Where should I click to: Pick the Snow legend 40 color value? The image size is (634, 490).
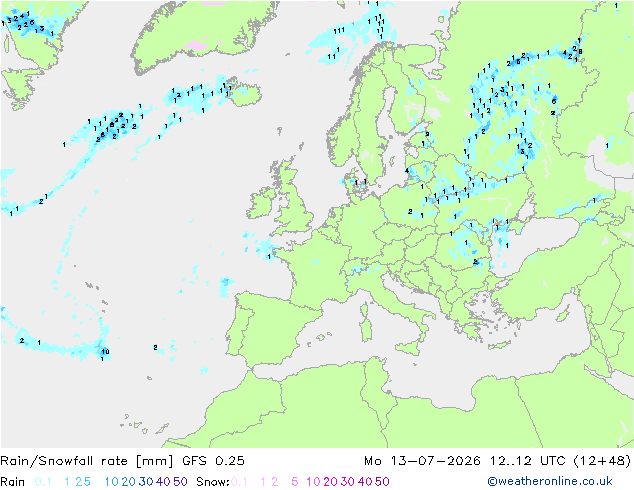click(x=365, y=482)
